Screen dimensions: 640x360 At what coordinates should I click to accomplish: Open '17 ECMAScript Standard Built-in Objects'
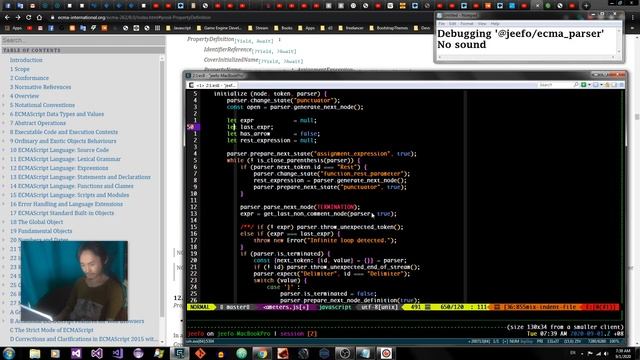click(62, 213)
